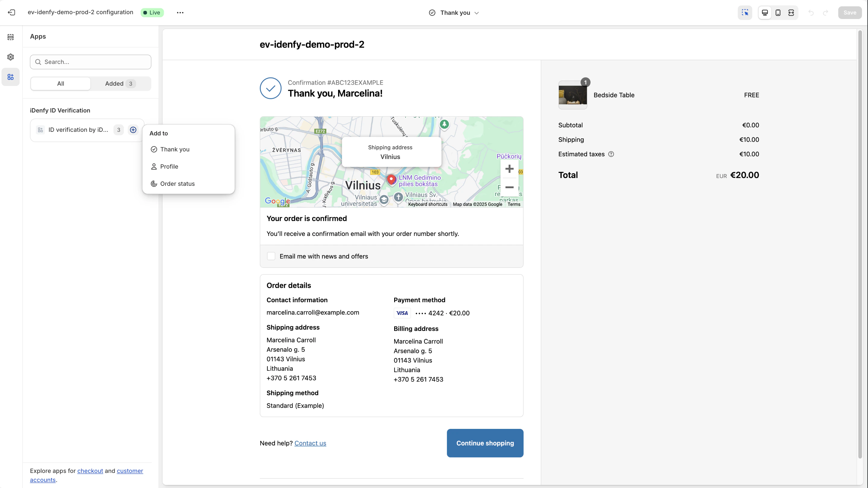Image resolution: width=868 pixels, height=488 pixels.
Task: Click the app search field
Action: pos(90,62)
